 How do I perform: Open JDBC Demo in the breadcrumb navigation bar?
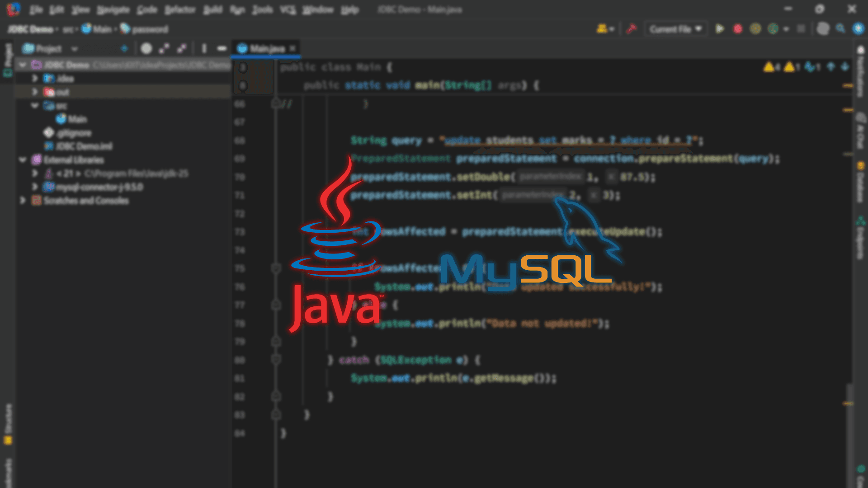point(31,28)
